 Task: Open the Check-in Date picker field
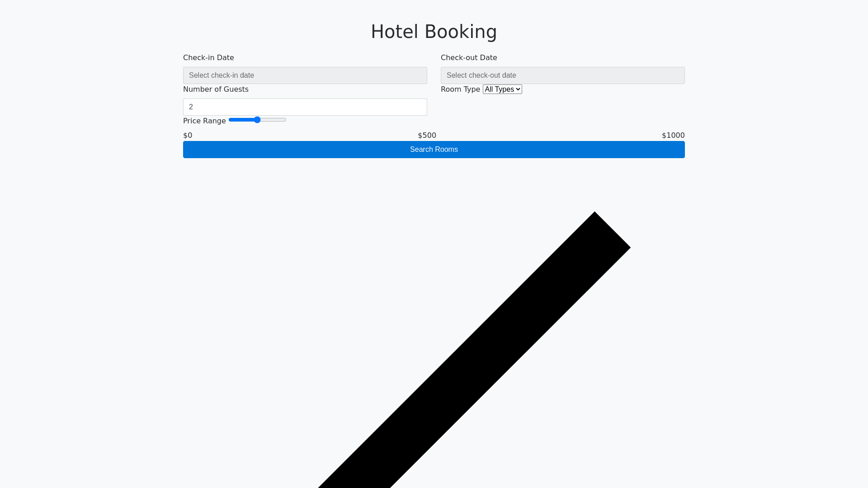(x=305, y=75)
